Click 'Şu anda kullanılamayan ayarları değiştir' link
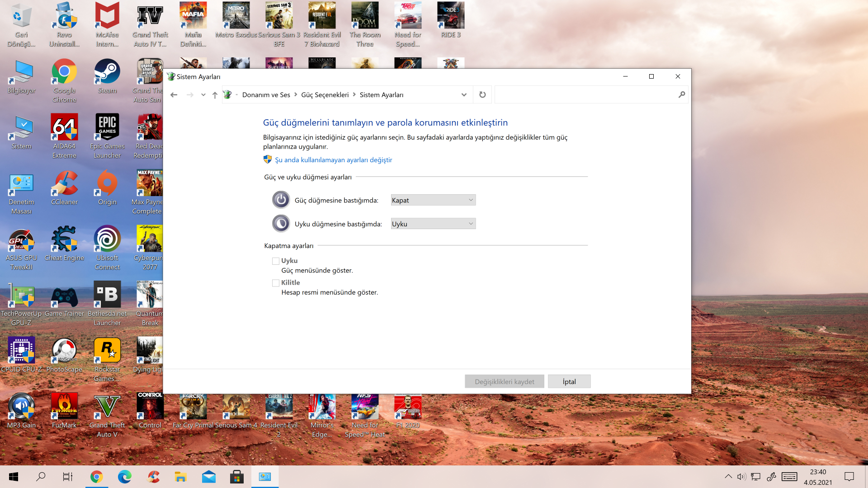Viewport: 868px width, 488px height. tap(333, 160)
